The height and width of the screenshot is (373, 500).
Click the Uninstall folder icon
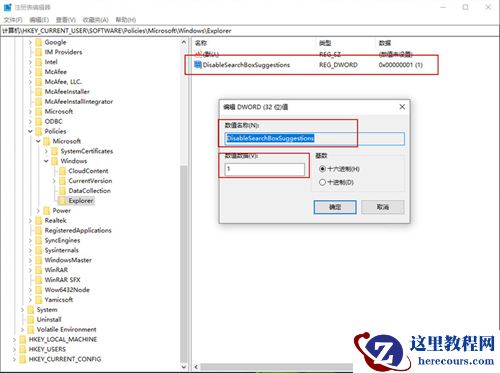coord(31,319)
